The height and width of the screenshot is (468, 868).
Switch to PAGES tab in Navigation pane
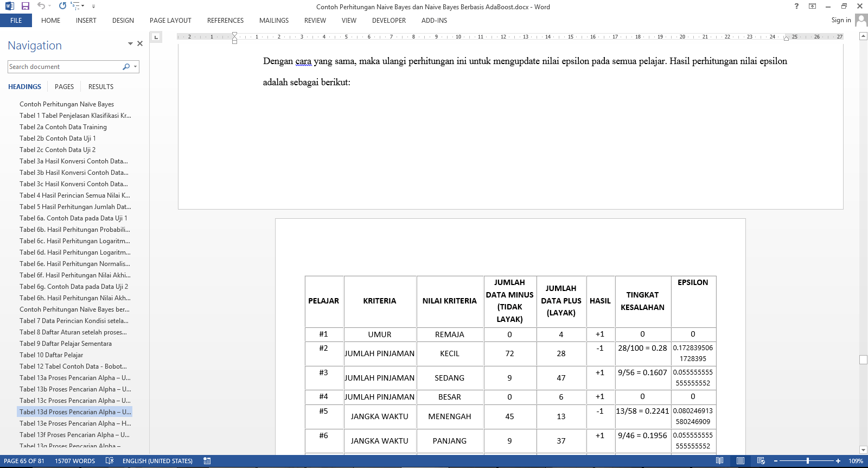click(64, 87)
